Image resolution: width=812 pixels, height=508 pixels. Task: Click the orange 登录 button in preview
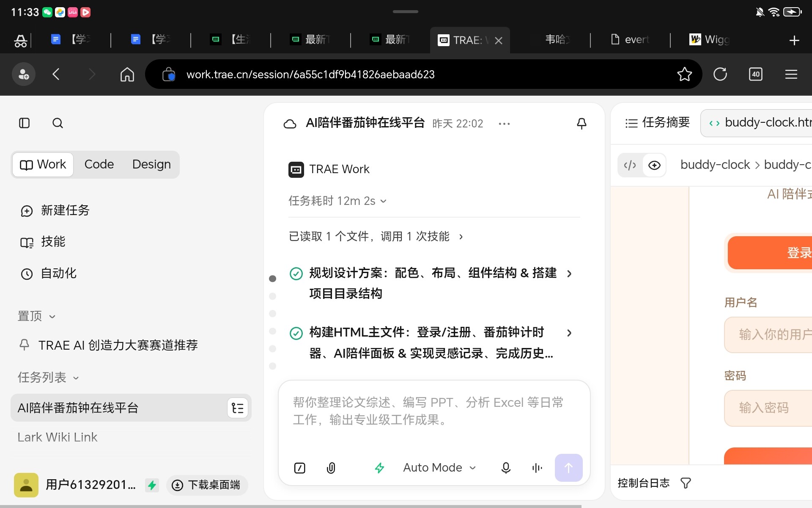770,253
